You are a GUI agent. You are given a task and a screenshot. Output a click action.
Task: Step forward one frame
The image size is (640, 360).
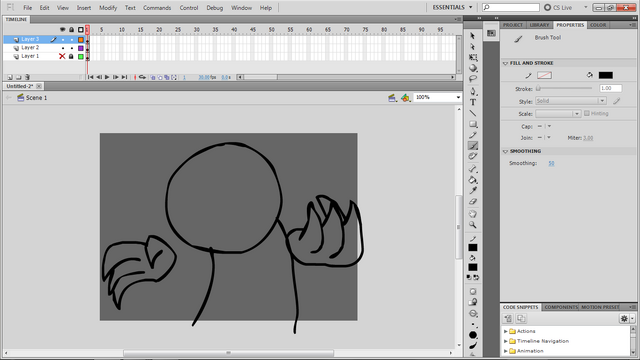(x=116, y=77)
